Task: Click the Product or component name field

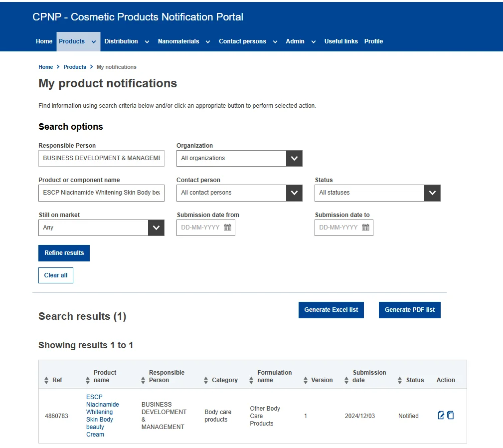Action: coord(101,193)
